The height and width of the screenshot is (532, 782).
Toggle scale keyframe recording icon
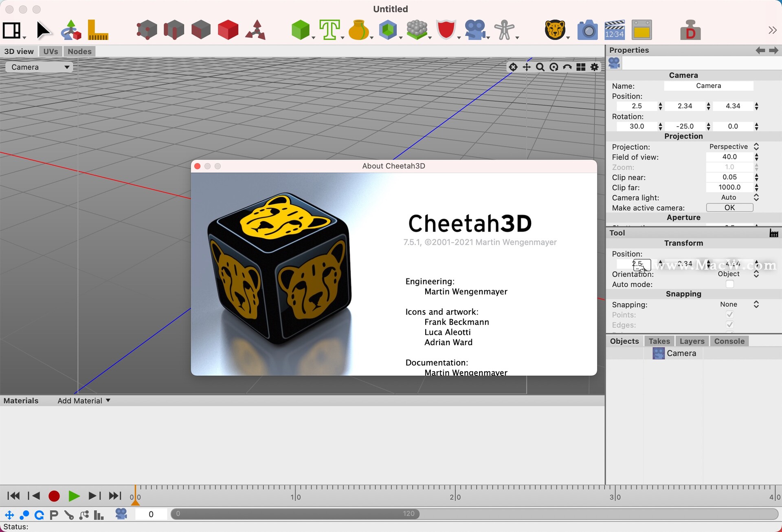pos(24,515)
